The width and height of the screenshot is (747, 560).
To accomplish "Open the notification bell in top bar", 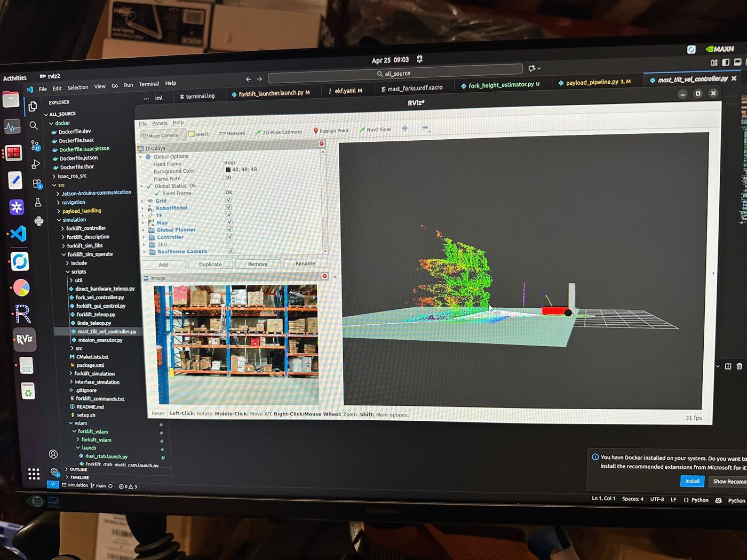I will point(419,59).
